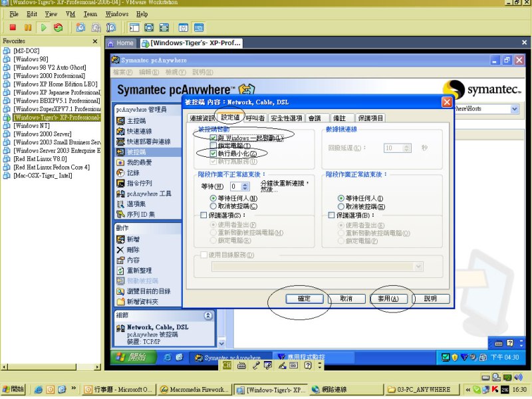Screen dimensions: 532x399
Task: Select 取消被控端(H) radio button
Action: point(341,206)
